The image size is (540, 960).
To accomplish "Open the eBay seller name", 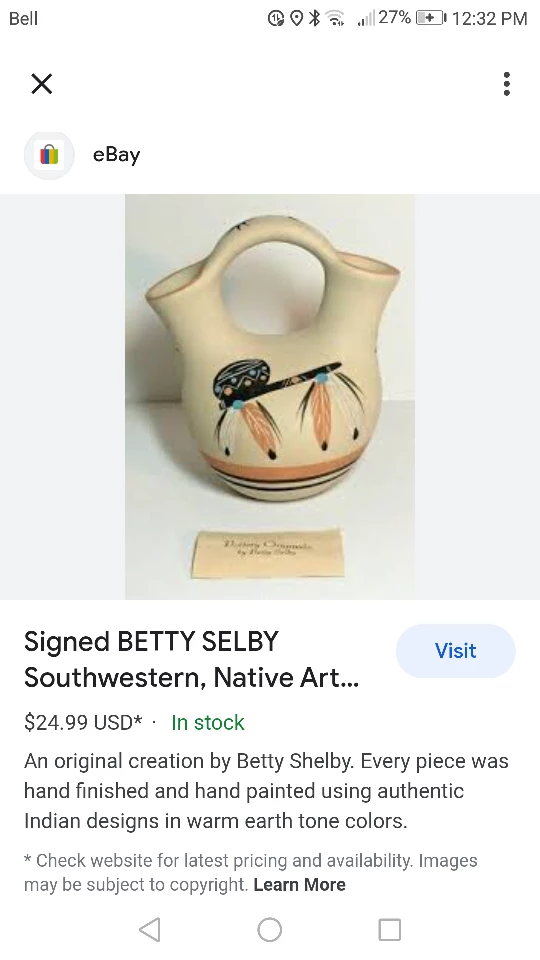I will click(x=116, y=155).
